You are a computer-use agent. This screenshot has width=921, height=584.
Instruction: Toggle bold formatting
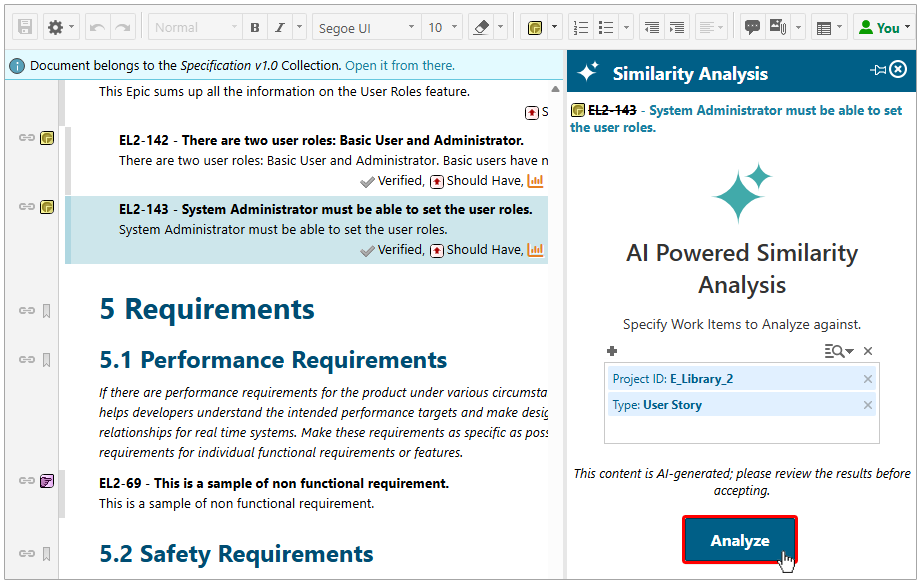pyautogui.click(x=254, y=27)
